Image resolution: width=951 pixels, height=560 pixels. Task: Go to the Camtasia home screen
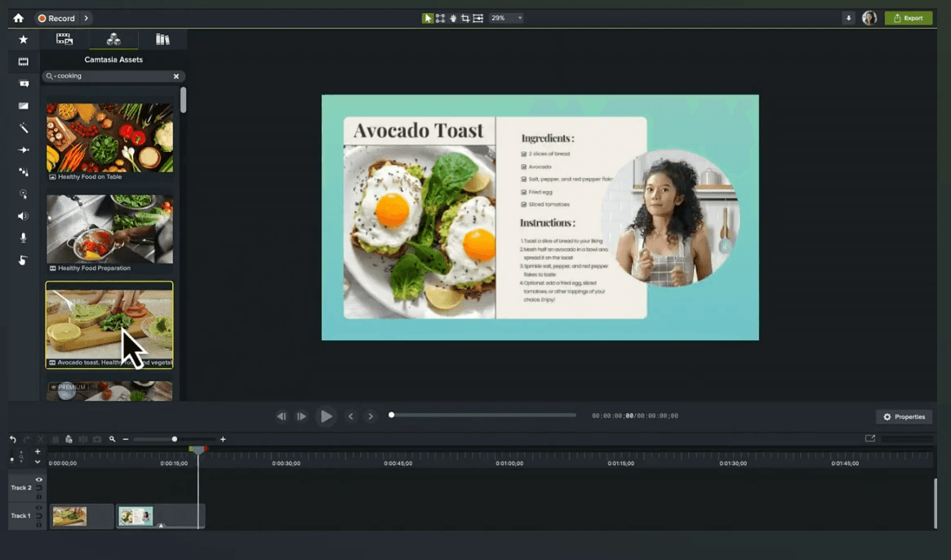pos(18,18)
